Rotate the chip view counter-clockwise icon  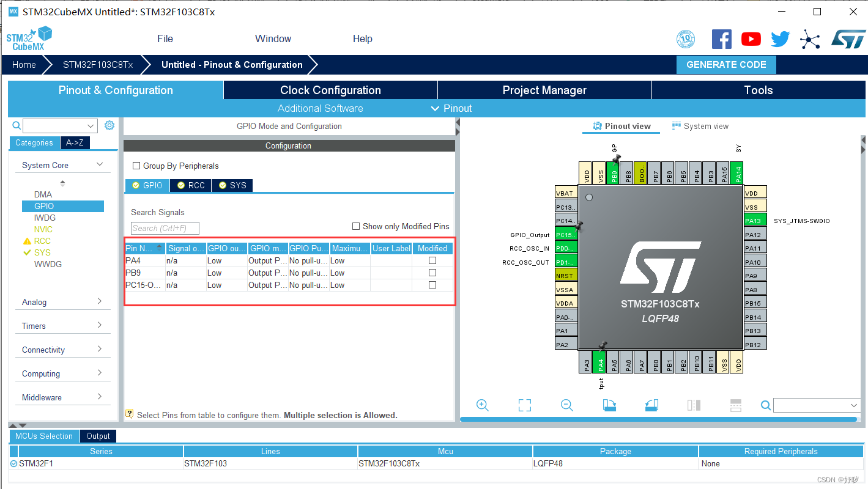pos(651,405)
